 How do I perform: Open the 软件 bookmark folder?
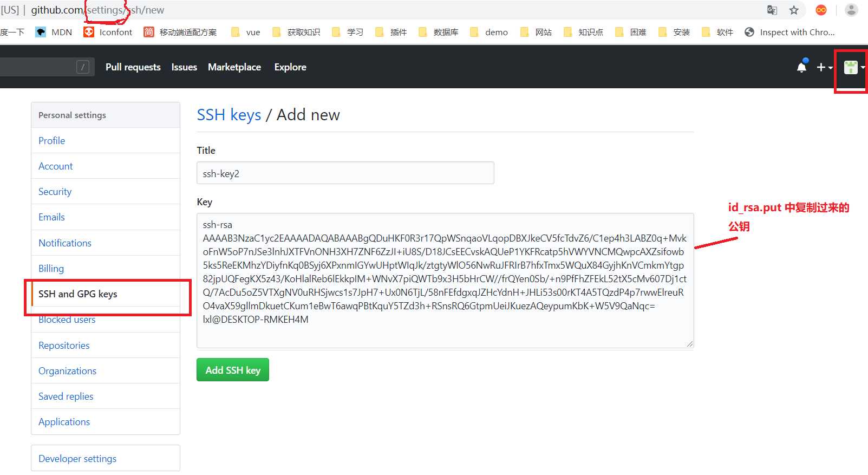717,32
